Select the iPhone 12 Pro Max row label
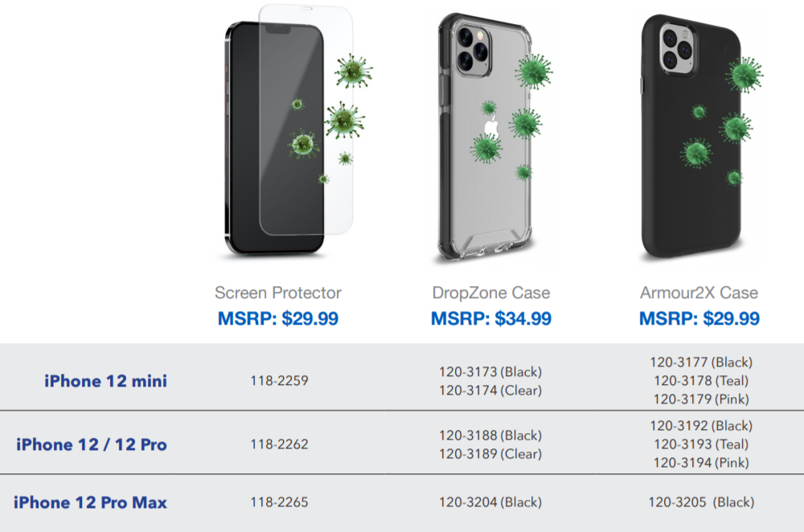Image resolution: width=804 pixels, height=532 pixels. 90,503
